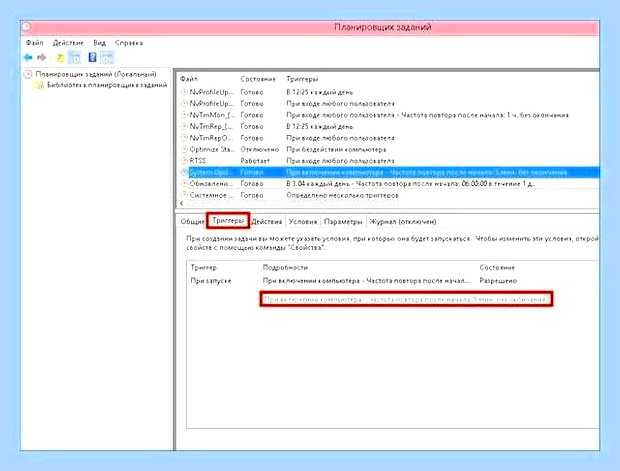Select the NvTmRepO task row
Viewport: 620px width, 471px height.
coord(389,138)
